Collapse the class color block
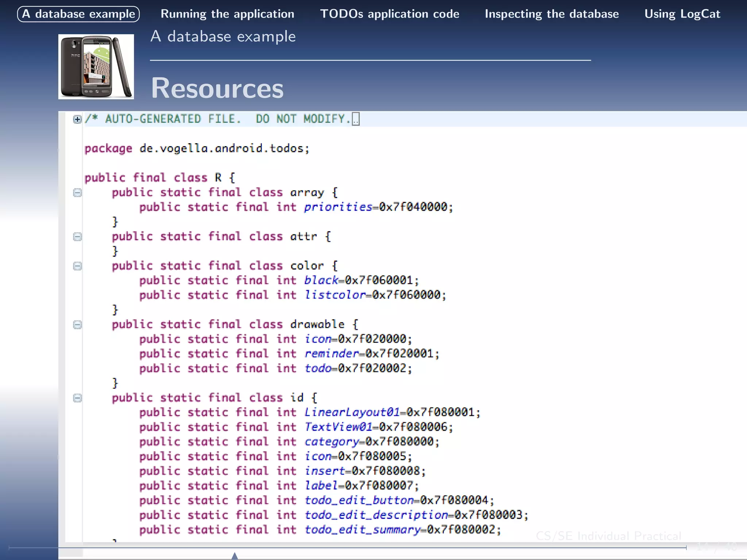The height and width of the screenshot is (560, 747). coord(77,266)
